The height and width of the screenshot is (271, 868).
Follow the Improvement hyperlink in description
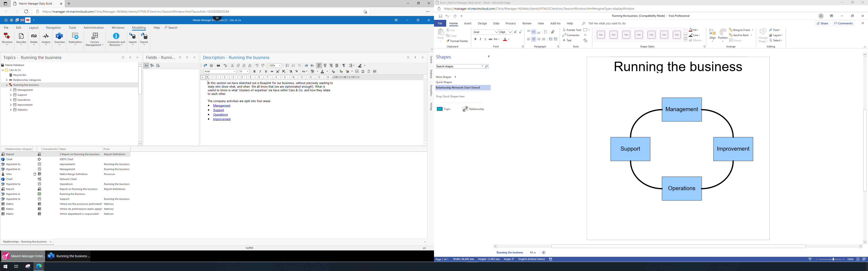[222, 119]
